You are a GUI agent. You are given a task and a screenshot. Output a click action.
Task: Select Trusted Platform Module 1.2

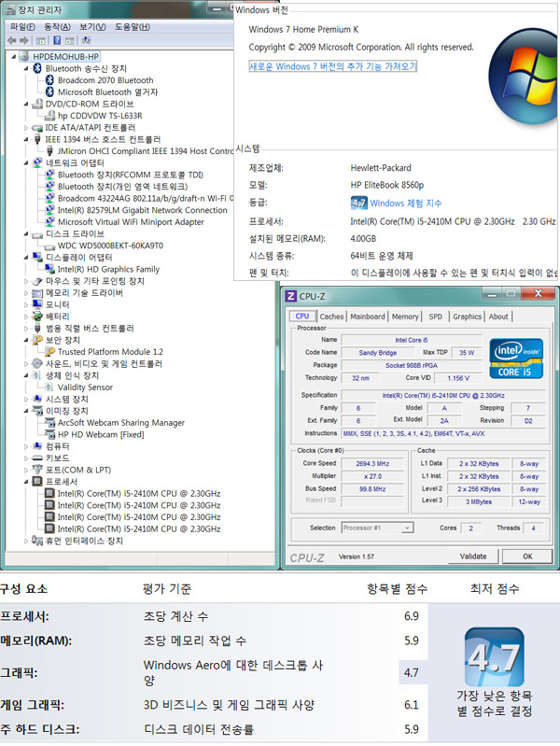coord(110,352)
